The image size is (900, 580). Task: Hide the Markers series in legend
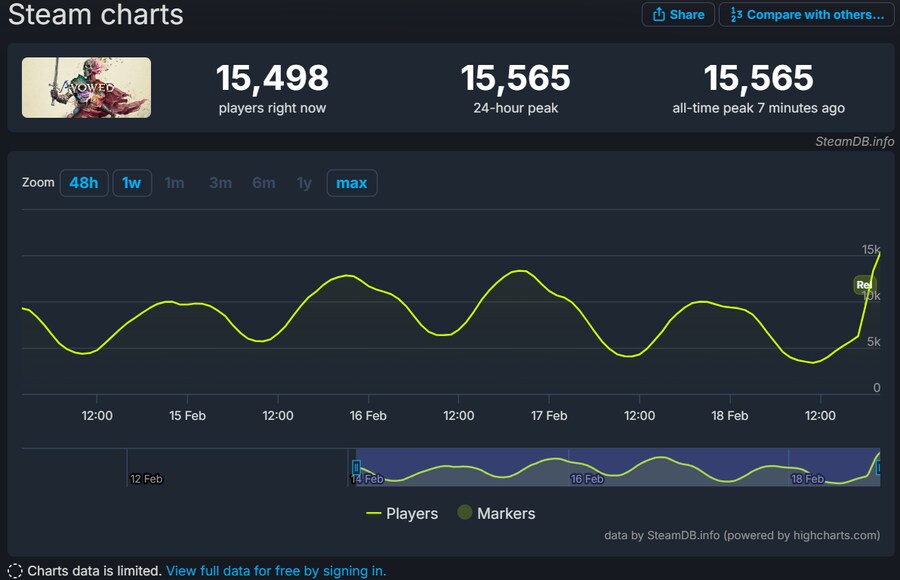click(x=496, y=513)
